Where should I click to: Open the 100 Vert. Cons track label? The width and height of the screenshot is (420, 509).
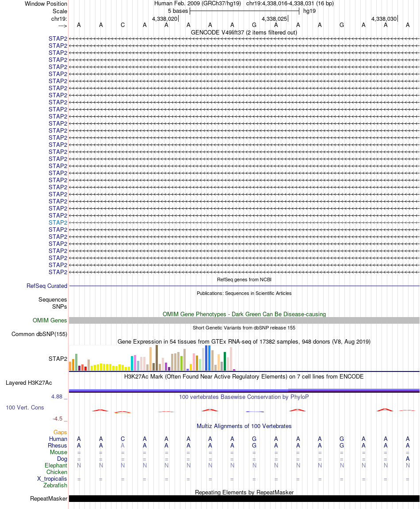click(x=25, y=407)
